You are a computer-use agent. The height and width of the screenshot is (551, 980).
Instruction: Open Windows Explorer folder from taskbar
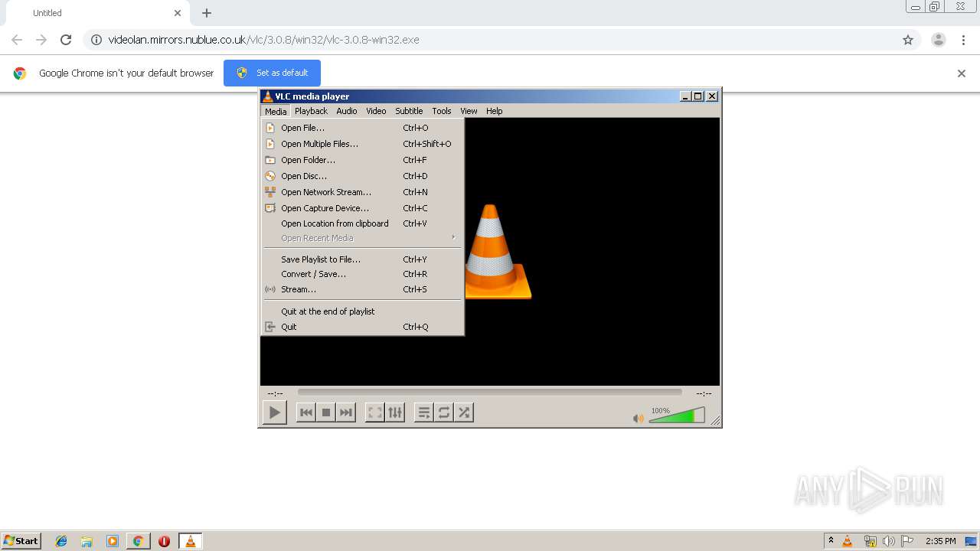click(x=87, y=541)
